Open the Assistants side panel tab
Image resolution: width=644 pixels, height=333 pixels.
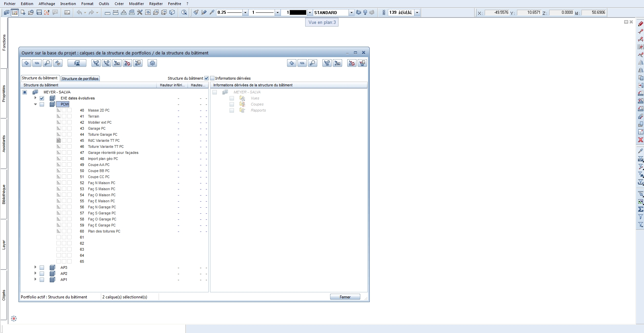(4, 144)
